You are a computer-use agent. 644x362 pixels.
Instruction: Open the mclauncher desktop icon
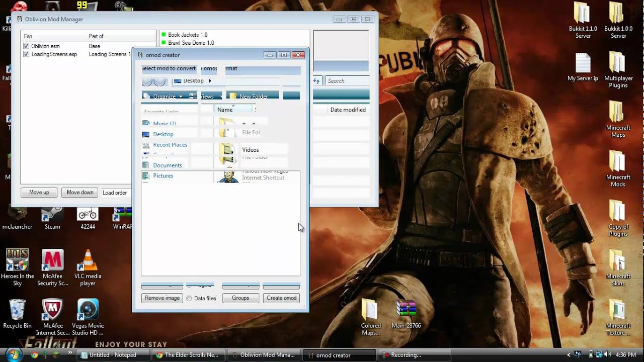tap(18, 218)
